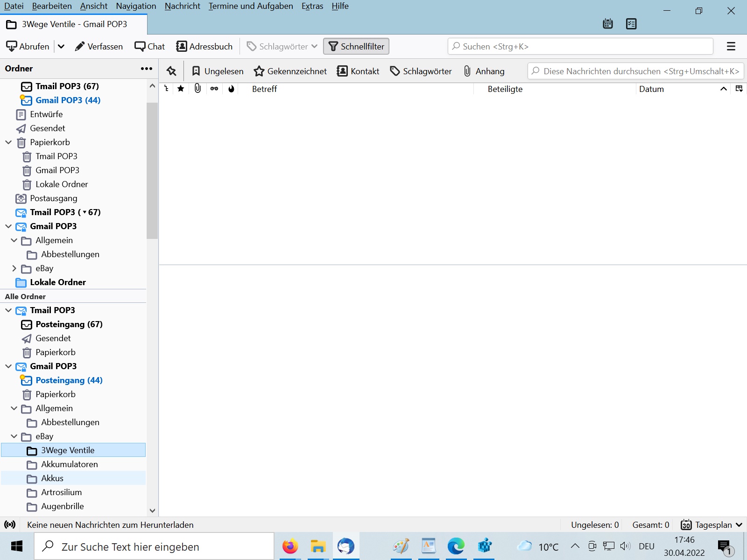Click the thread column icon
This screenshot has width=747, height=560.
(x=166, y=89)
